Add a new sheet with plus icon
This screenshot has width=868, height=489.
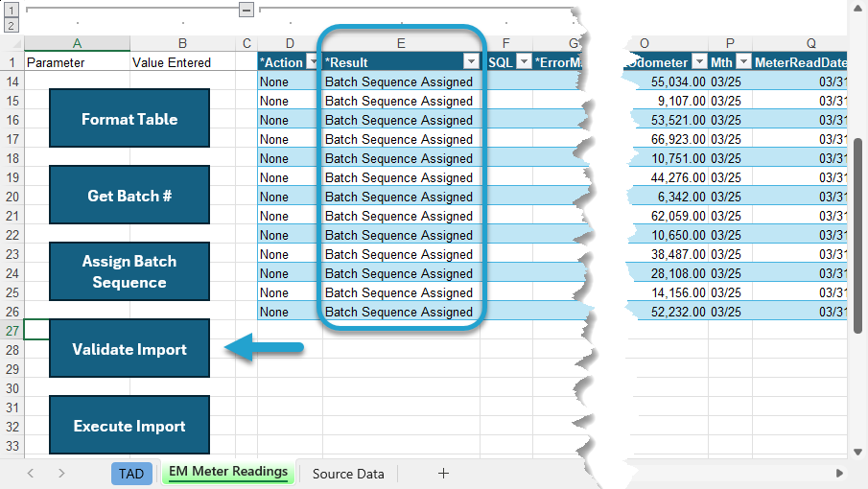coord(443,474)
